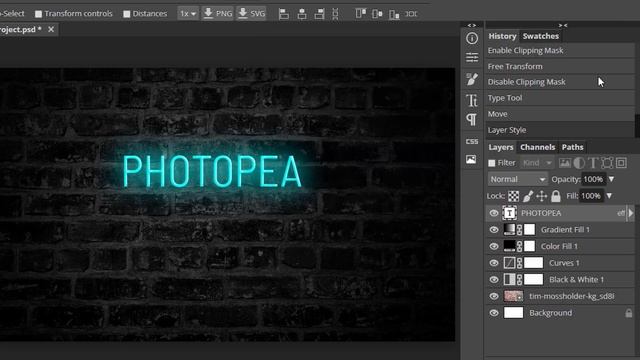Lock transparent pixels checkerboard icon
Screen dimensions: 640x360
pyautogui.click(x=513, y=196)
